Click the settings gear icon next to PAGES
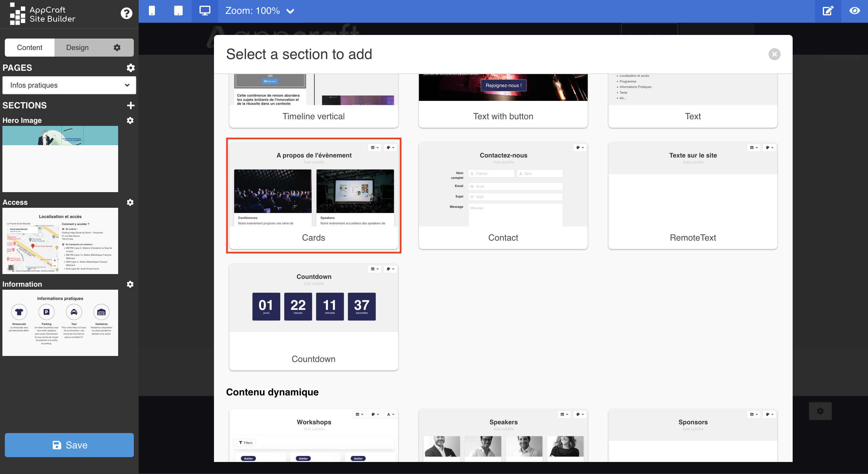 (131, 68)
